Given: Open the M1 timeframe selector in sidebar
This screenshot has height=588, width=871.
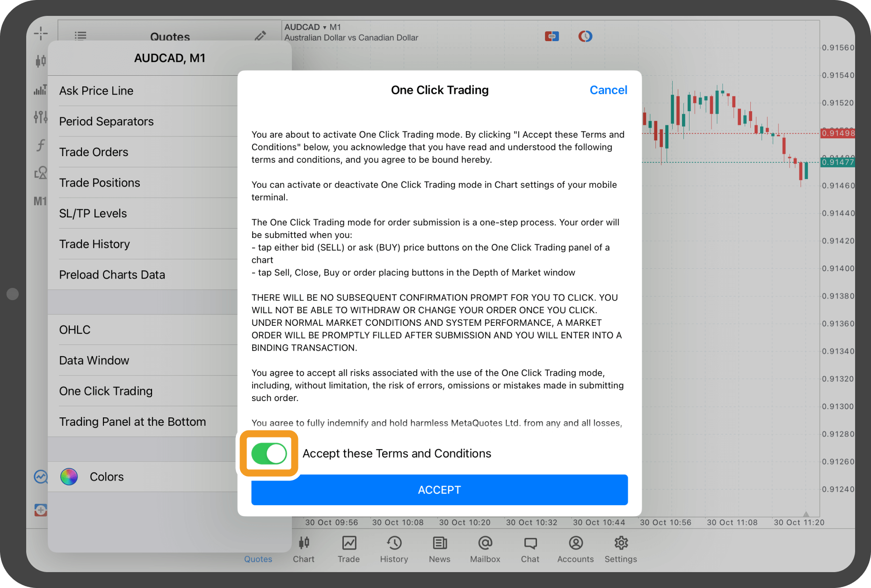Looking at the screenshot, I should tap(40, 201).
